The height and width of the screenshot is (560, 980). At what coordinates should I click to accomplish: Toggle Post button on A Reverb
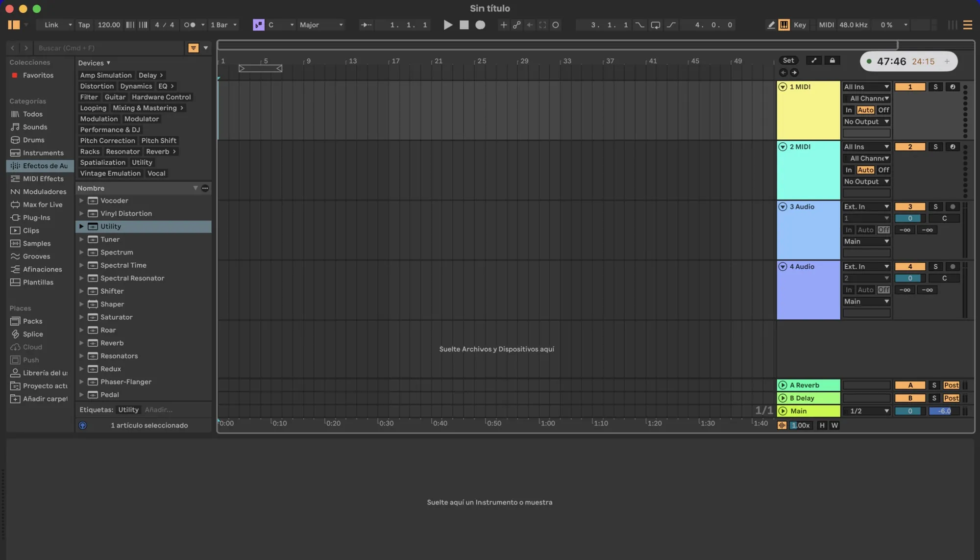951,385
